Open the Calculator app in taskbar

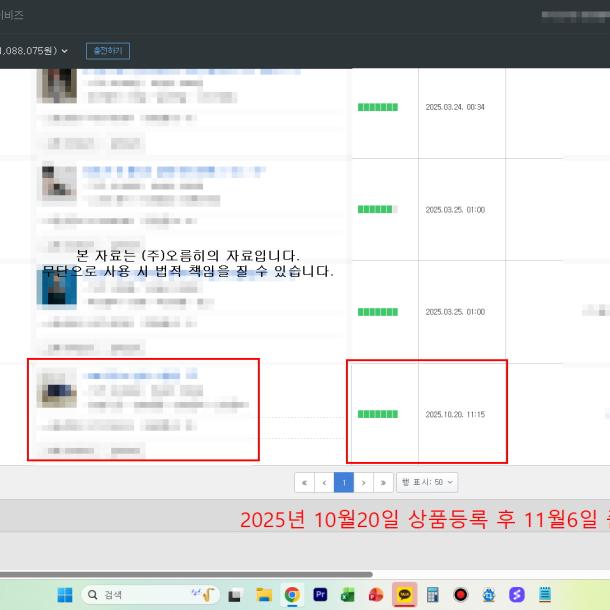click(x=433, y=594)
